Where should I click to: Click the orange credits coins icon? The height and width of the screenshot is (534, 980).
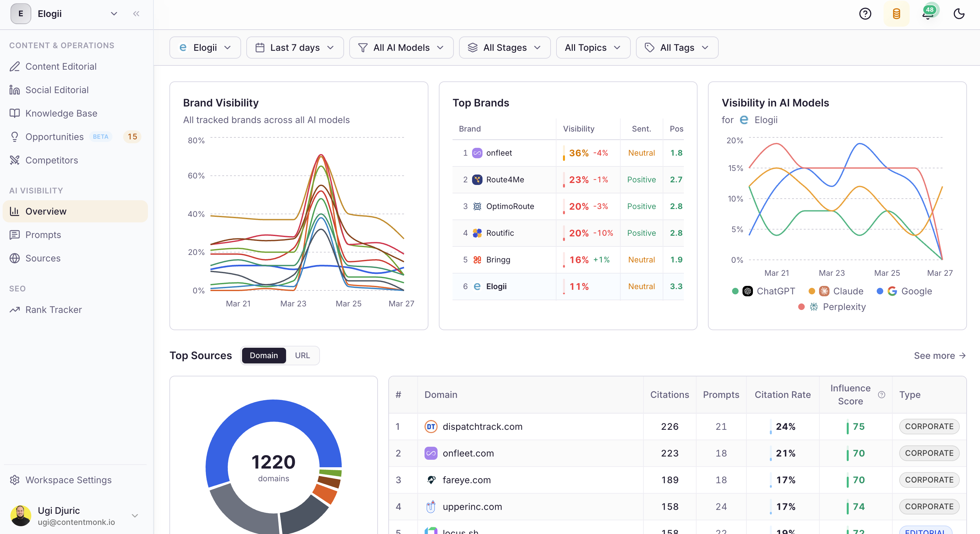896,14
